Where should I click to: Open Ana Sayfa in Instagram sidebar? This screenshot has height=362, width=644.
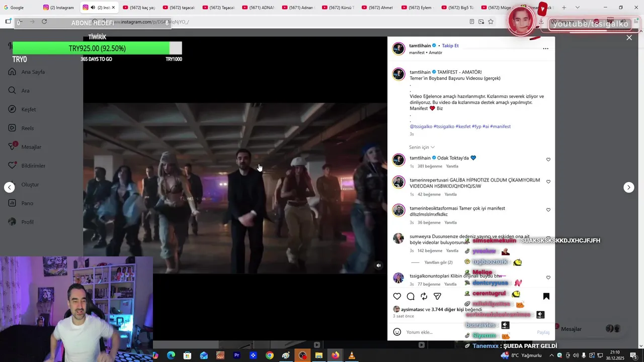(27, 72)
